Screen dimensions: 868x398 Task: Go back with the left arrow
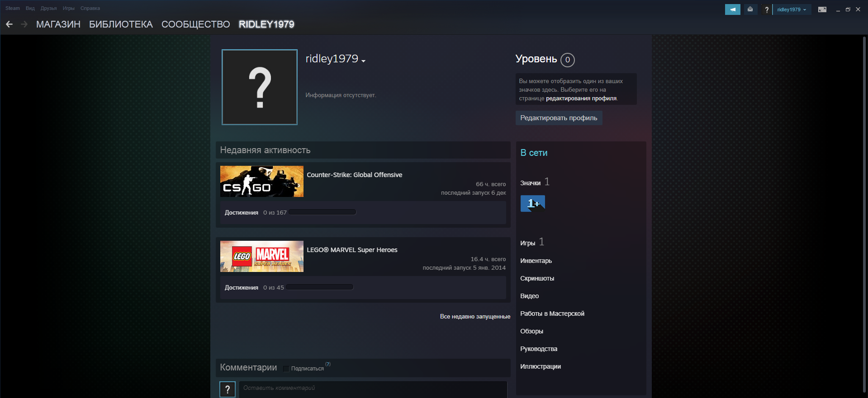coord(9,24)
